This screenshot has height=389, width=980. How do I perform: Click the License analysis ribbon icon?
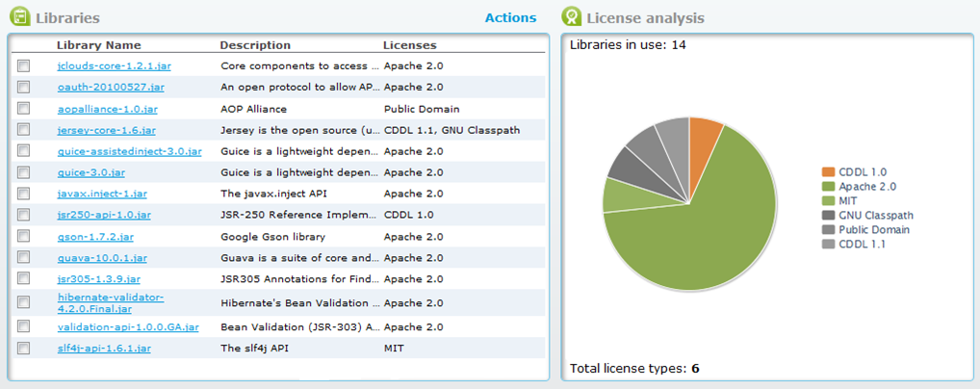point(572,17)
